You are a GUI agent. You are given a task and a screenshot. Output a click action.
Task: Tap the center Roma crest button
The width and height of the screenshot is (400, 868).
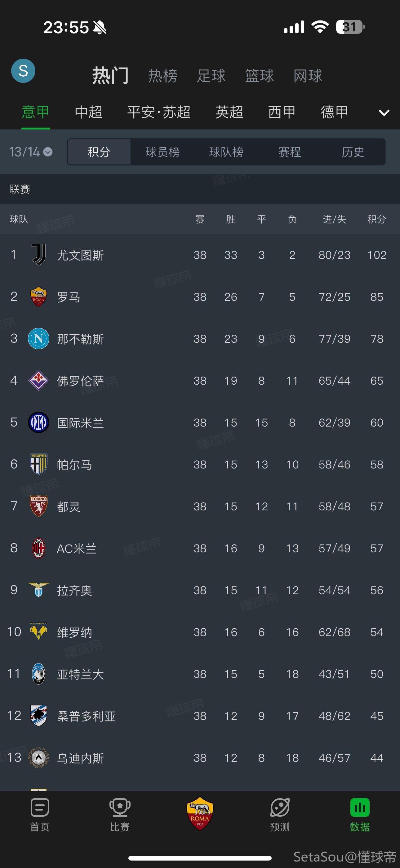point(200,813)
